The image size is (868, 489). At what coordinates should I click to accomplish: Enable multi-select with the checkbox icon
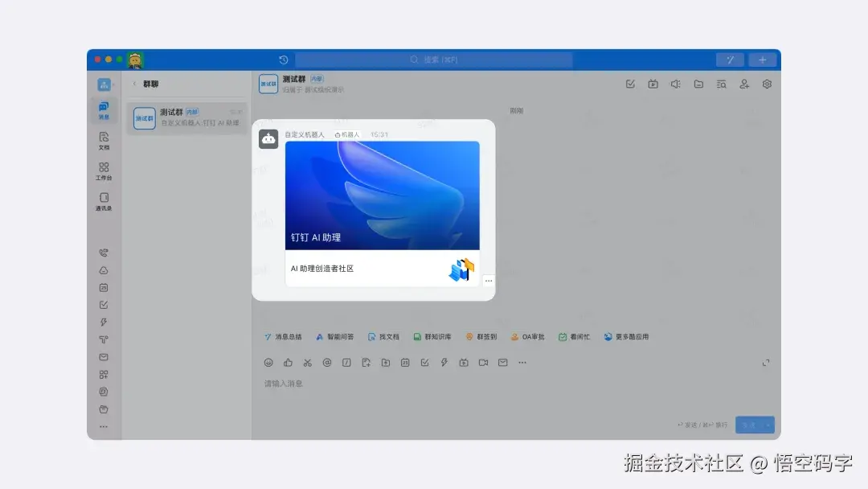point(631,83)
